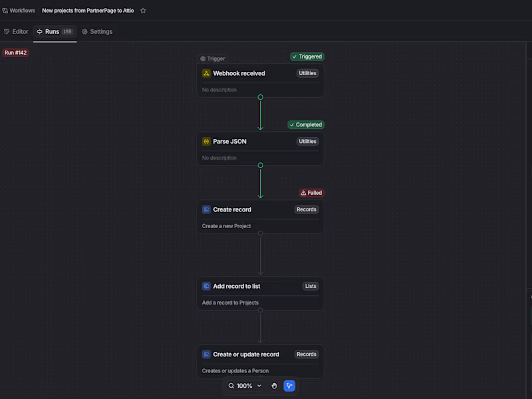Click the Run #142 badge
Viewport: 532px width, 399px height.
(15, 53)
